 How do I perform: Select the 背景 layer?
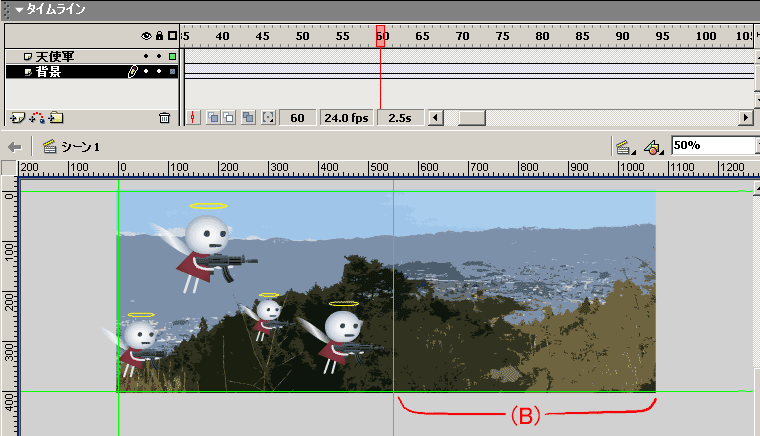(48, 72)
